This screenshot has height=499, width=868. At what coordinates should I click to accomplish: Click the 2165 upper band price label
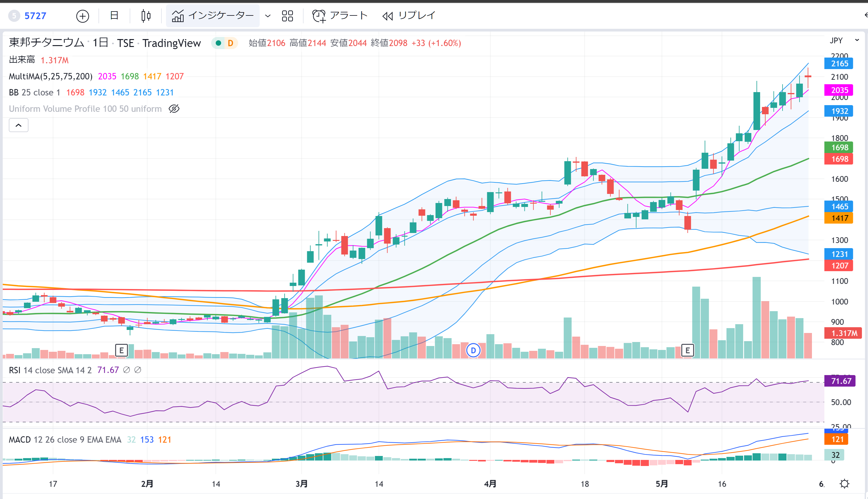(839, 63)
